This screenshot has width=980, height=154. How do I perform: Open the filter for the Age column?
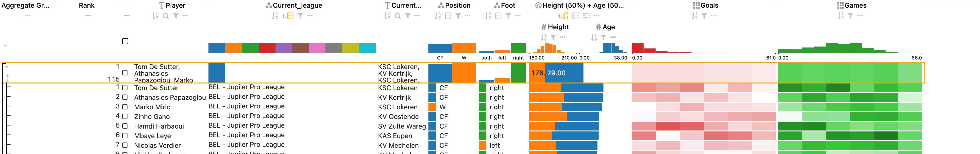pos(604,37)
